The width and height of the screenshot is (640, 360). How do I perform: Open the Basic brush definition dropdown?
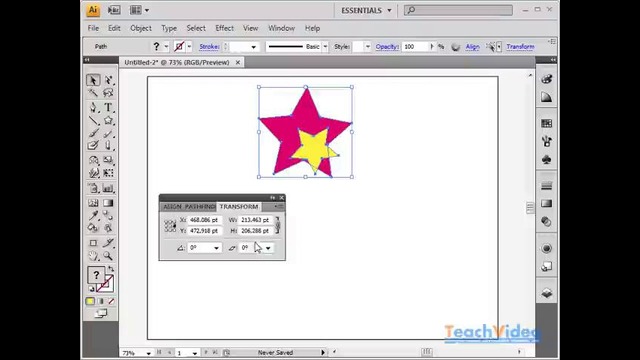tap(325, 47)
